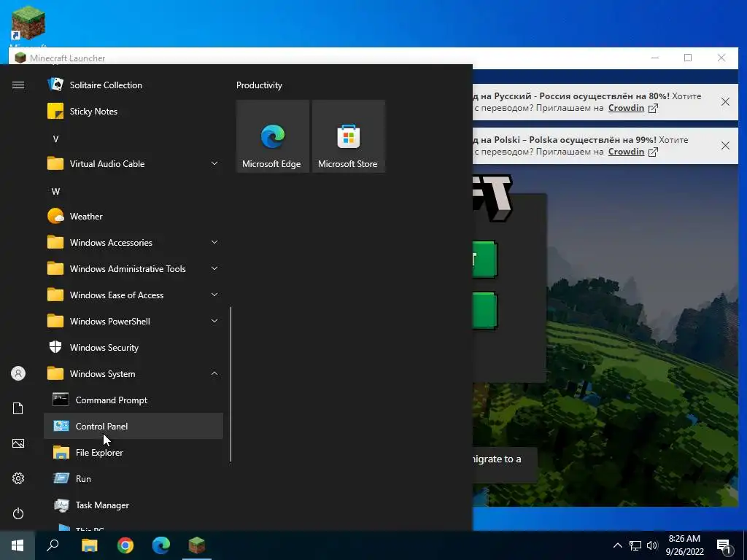The width and height of the screenshot is (747, 560).
Task: Click the Windows Start button
Action: click(18, 545)
